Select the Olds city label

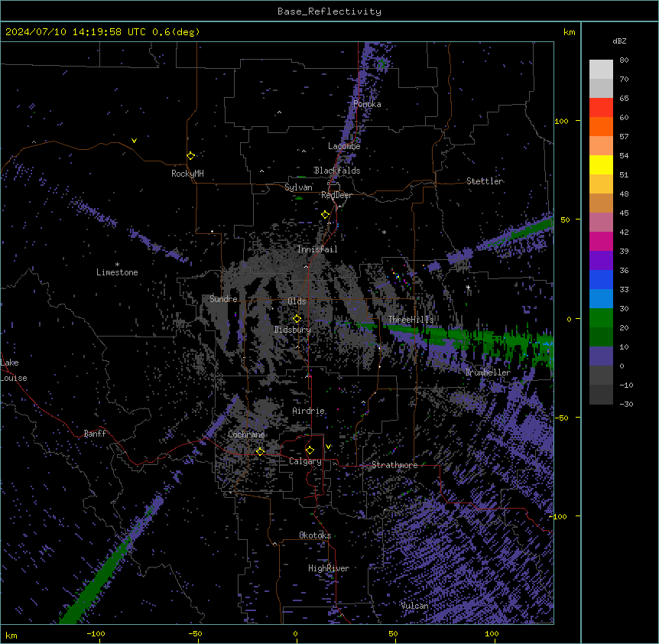point(297,301)
